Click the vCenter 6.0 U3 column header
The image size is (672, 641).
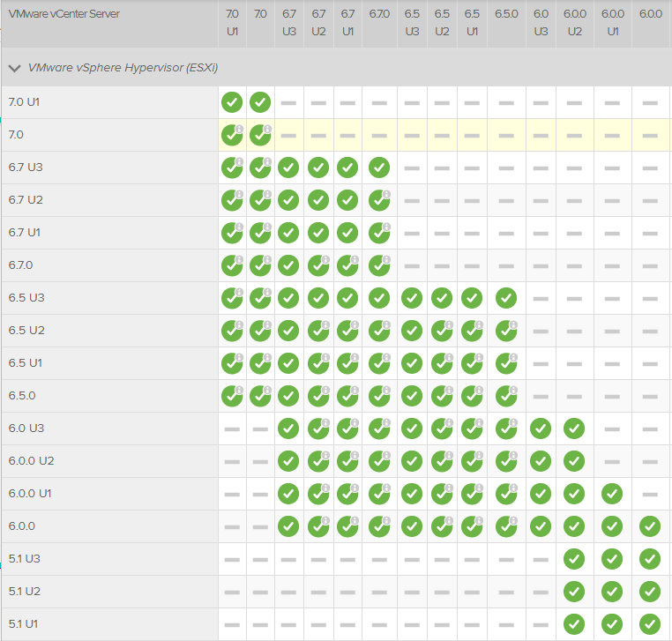[x=541, y=23]
